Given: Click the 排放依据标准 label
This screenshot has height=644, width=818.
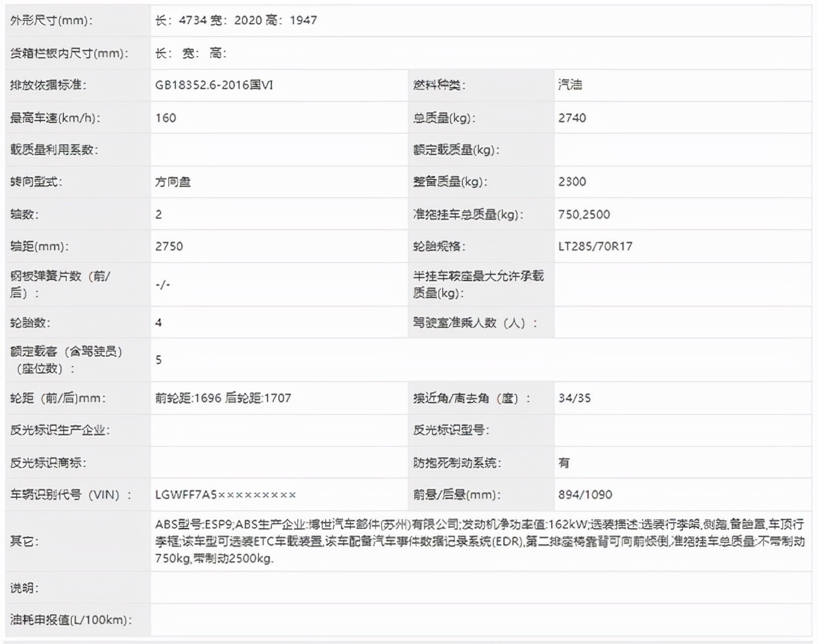Looking at the screenshot, I should [48, 85].
